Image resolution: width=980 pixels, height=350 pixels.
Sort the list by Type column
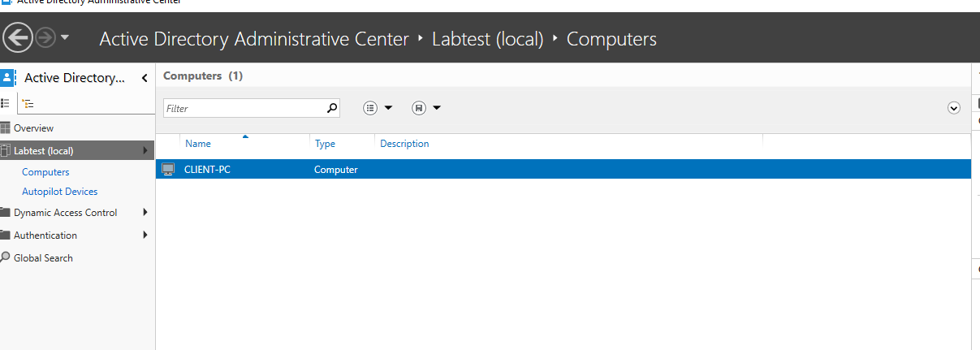pyautogui.click(x=325, y=144)
